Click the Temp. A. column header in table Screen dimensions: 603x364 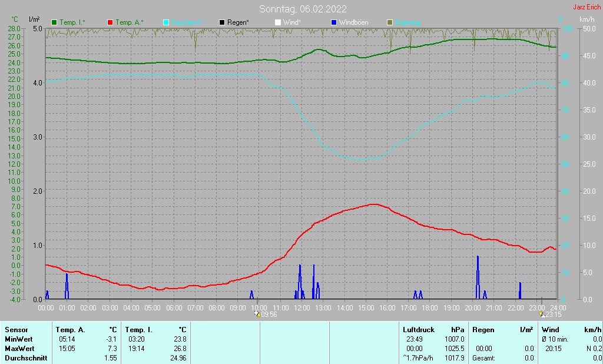[70, 330]
